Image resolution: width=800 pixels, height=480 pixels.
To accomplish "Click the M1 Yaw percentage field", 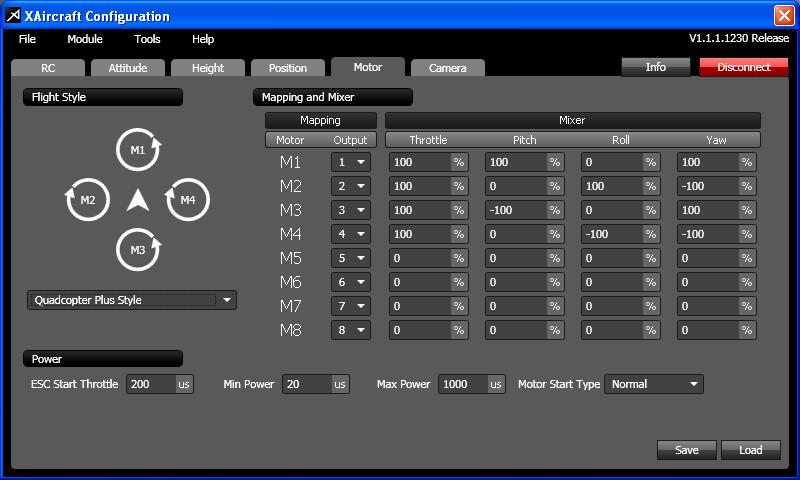I will point(716,162).
